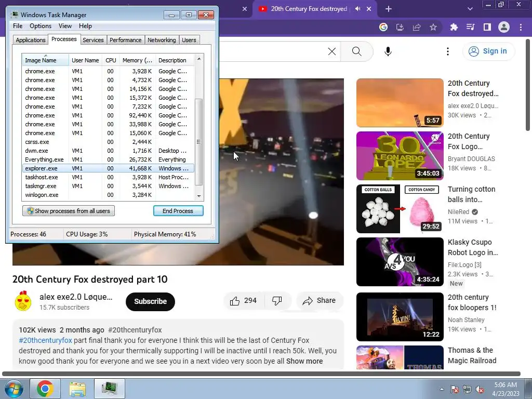Click Show processes from all users
This screenshot has width=532, height=399.
pos(69,211)
